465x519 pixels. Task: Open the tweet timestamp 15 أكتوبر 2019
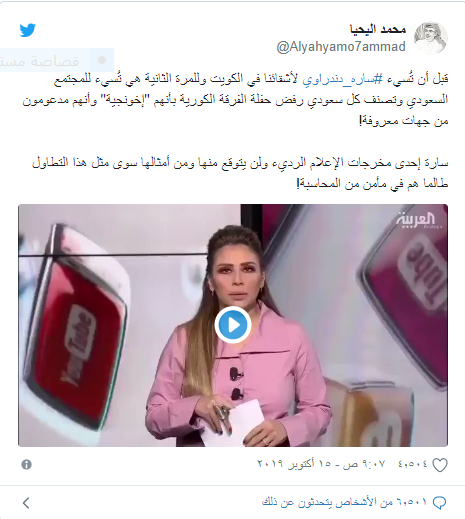pos(321,464)
